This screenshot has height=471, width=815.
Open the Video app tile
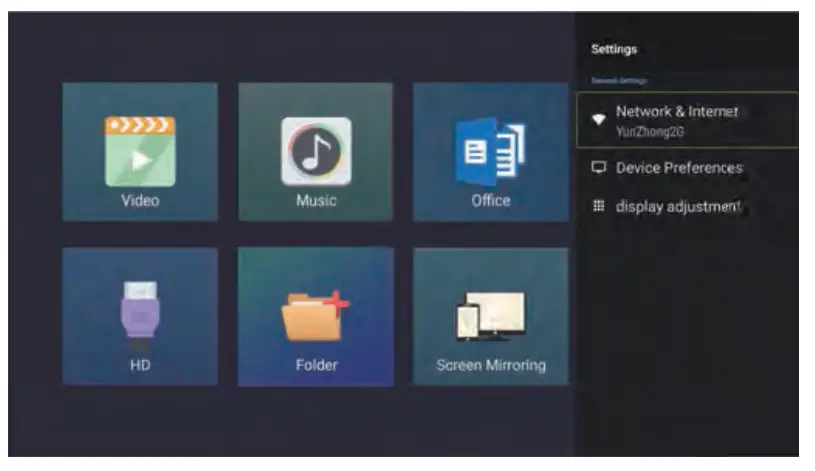click(x=140, y=151)
